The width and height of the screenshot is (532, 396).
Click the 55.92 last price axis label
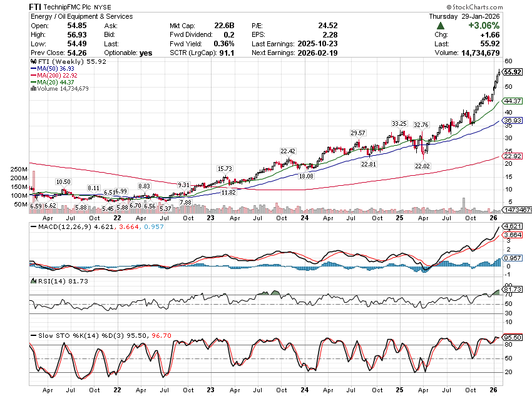coord(513,72)
